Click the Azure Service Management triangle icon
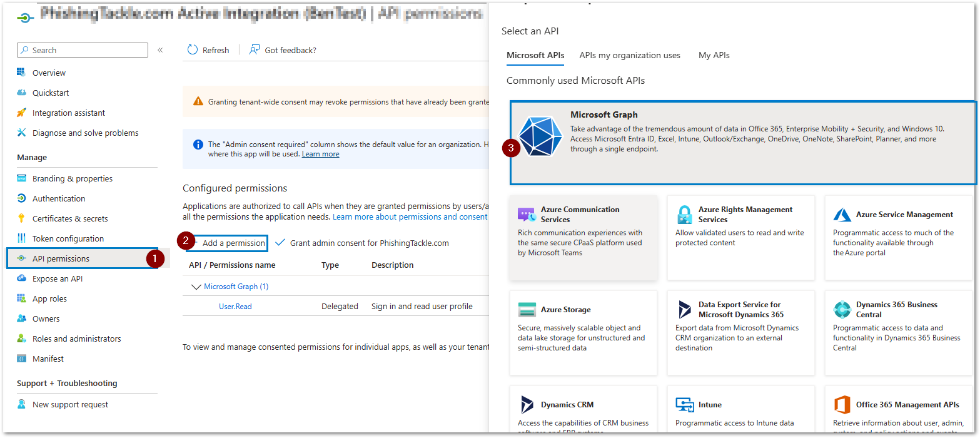This screenshot has width=980, height=438. point(842,215)
